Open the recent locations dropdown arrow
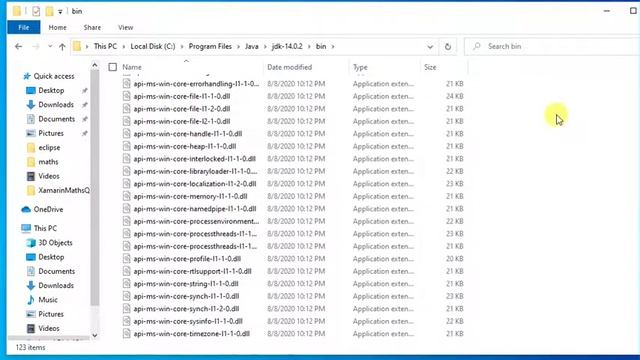Viewport: 640px width, 360px height. coord(50,47)
